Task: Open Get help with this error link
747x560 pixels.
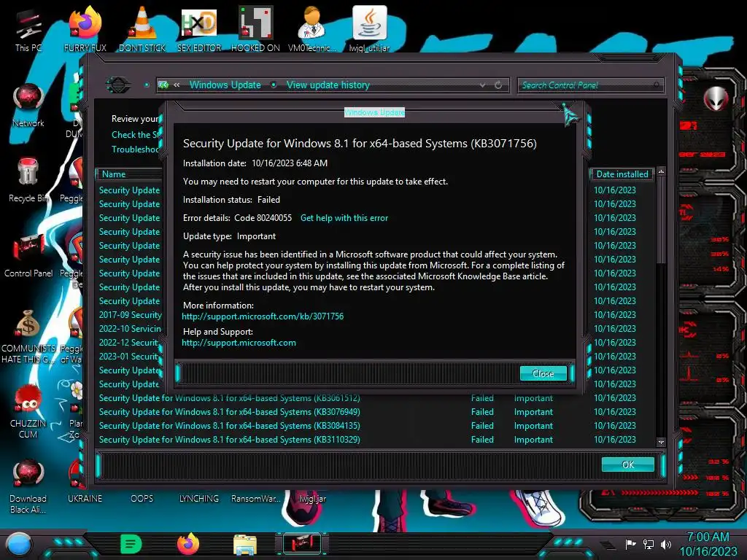Action: pyautogui.click(x=344, y=217)
